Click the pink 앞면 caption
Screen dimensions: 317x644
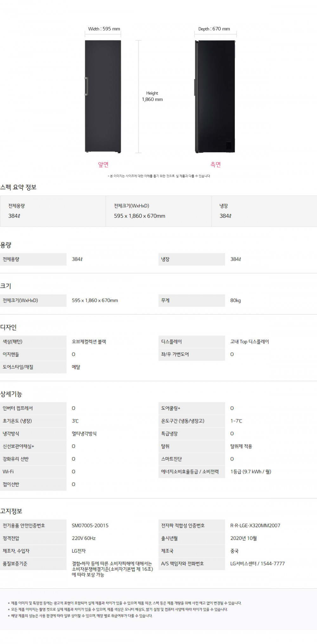tap(103, 164)
